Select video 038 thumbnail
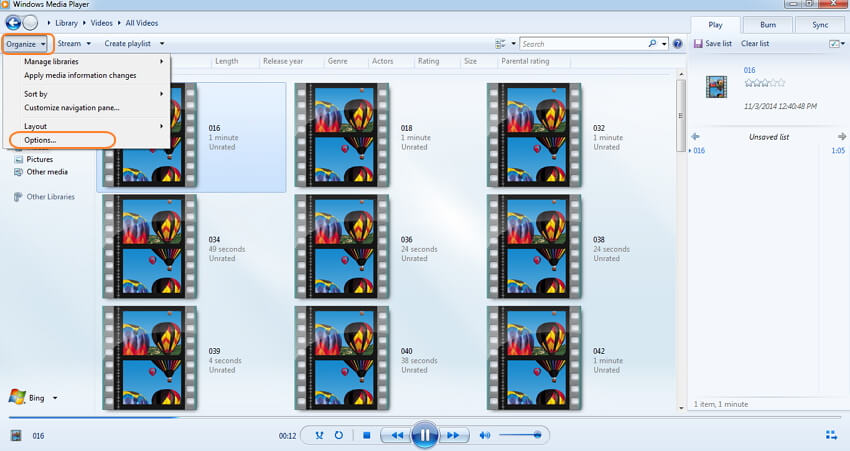This screenshot has width=850, height=451. tap(534, 247)
